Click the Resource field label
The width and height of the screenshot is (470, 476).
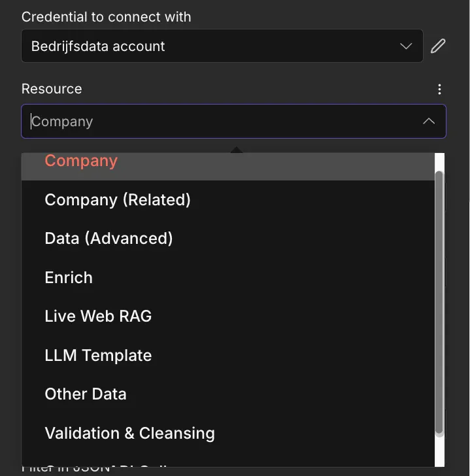pyautogui.click(x=52, y=89)
